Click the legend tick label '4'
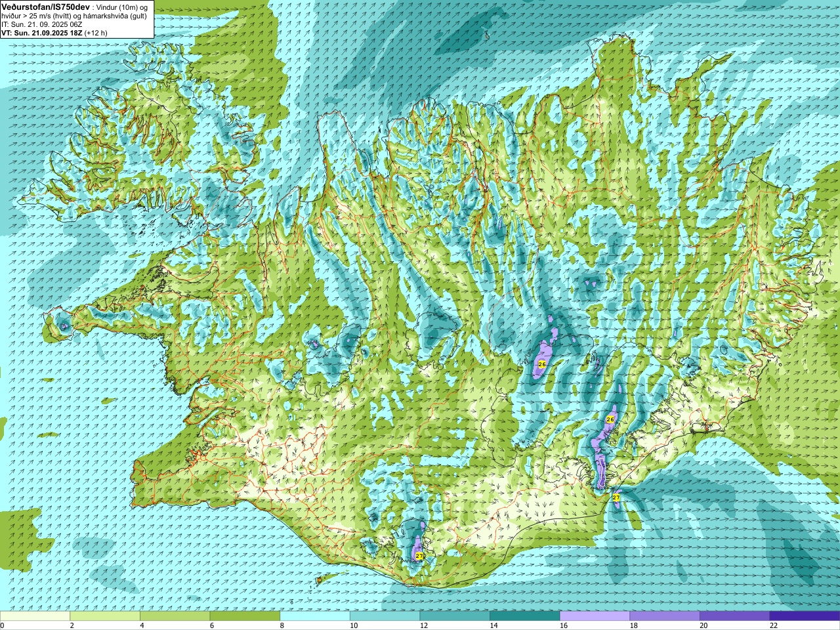The height and width of the screenshot is (630, 840). (142, 625)
